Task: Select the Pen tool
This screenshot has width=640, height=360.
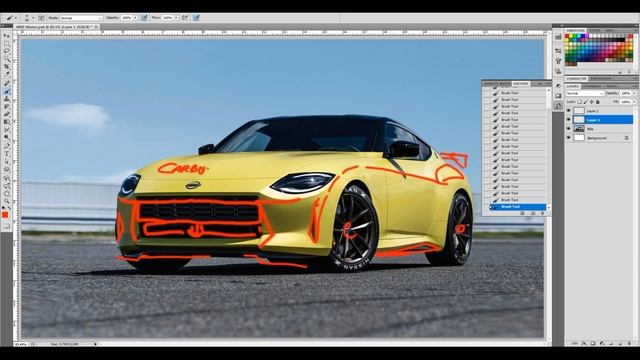Action: click(7, 146)
